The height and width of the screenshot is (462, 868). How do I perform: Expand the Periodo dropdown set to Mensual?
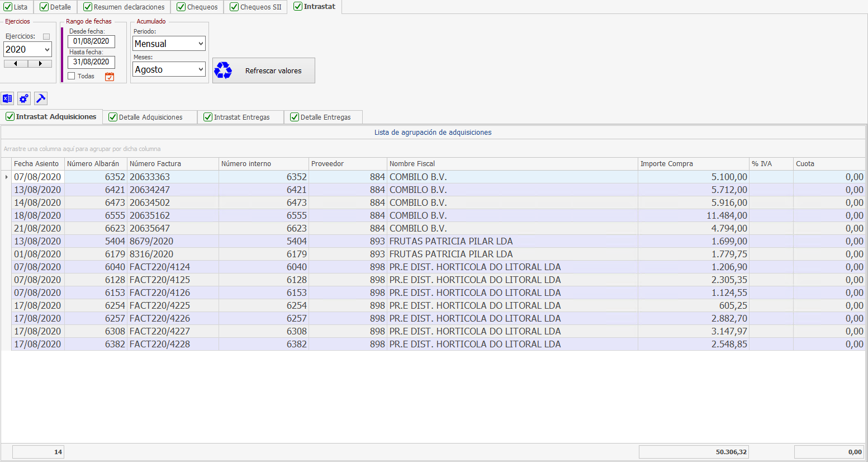pos(169,44)
